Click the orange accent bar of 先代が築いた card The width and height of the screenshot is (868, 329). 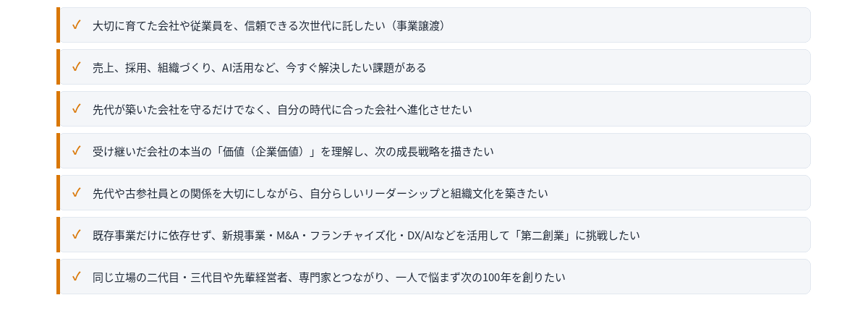58,109
